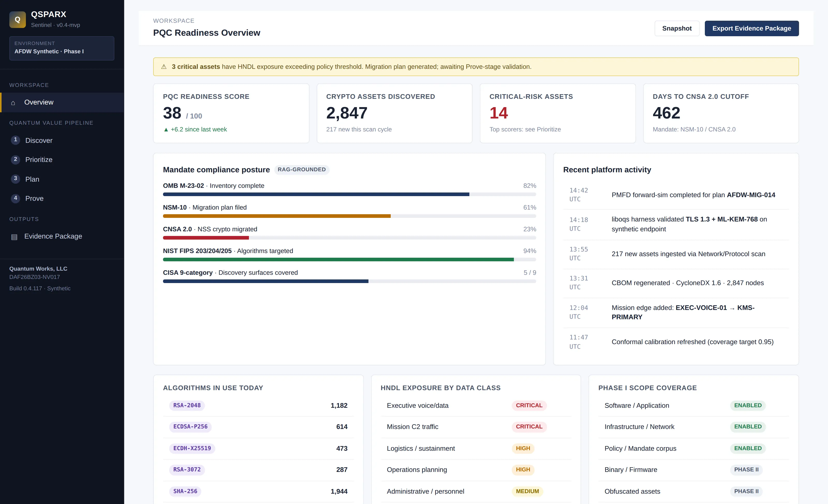Click ENABLED badge for Software / Application
The width and height of the screenshot is (828, 504).
tap(748, 405)
